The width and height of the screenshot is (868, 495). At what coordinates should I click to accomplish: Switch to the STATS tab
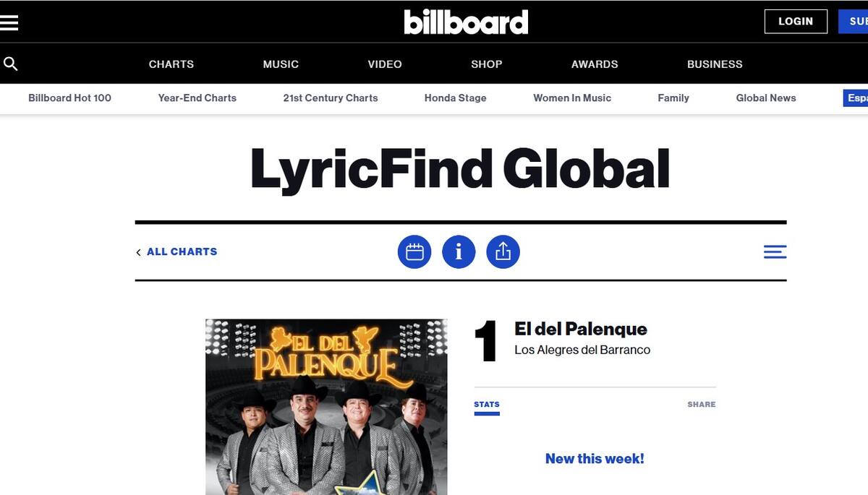click(x=487, y=404)
